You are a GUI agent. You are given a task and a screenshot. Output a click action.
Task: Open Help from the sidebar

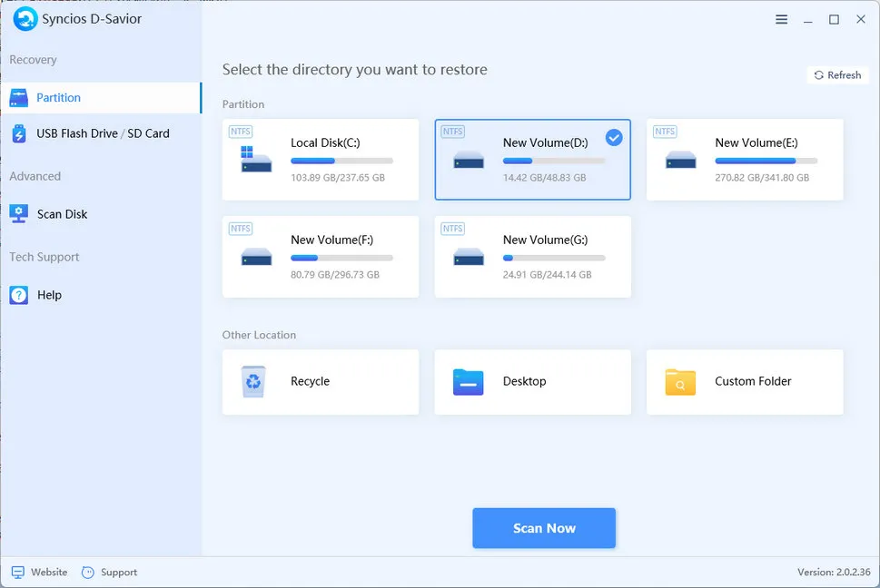[x=49, y=295]
